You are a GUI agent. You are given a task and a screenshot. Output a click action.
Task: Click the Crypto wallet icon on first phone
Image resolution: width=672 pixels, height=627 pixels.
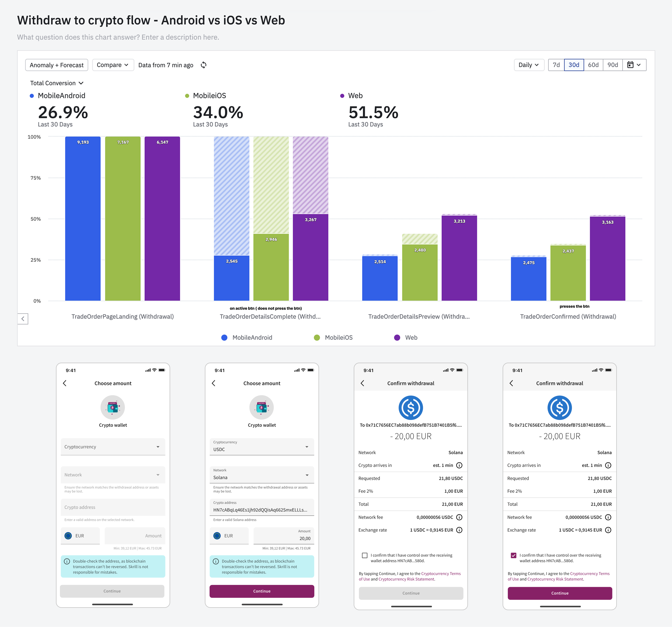click(113, 408)
